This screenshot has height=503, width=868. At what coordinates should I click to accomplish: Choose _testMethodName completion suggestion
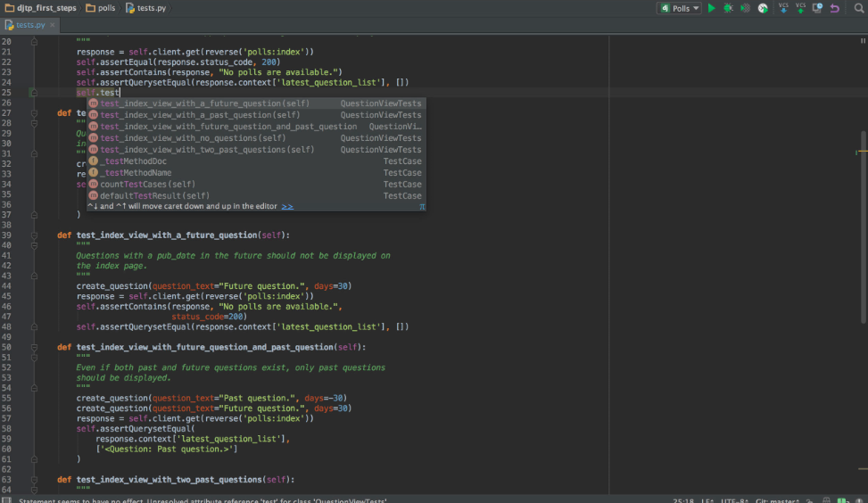(256, 173)
